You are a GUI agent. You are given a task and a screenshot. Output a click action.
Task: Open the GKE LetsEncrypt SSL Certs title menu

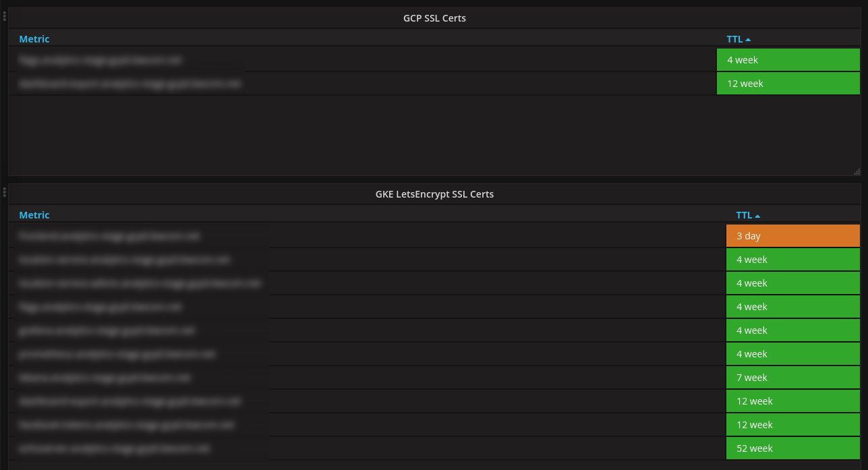coord(434,194)
